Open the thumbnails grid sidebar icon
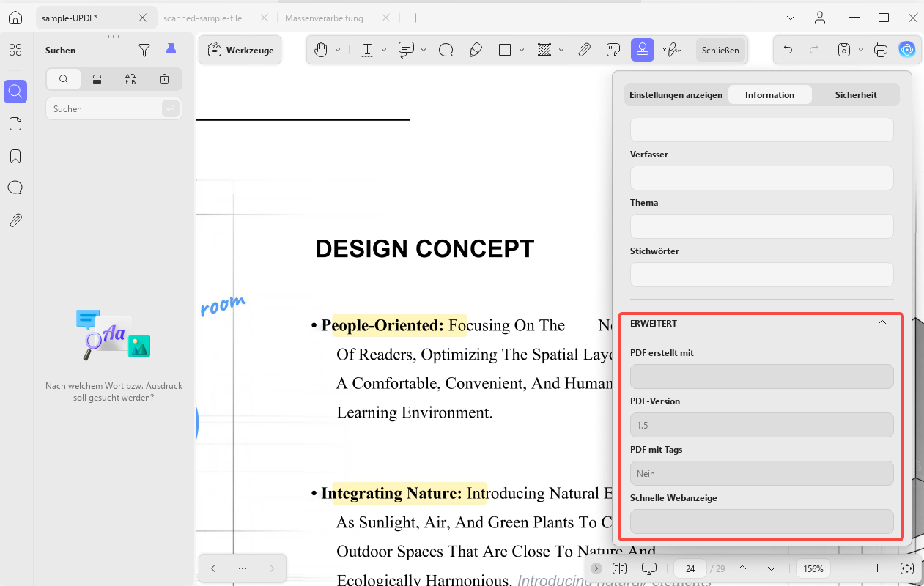Image resolution: width=924 pixels, height=586 pixels. click(15, 50)
